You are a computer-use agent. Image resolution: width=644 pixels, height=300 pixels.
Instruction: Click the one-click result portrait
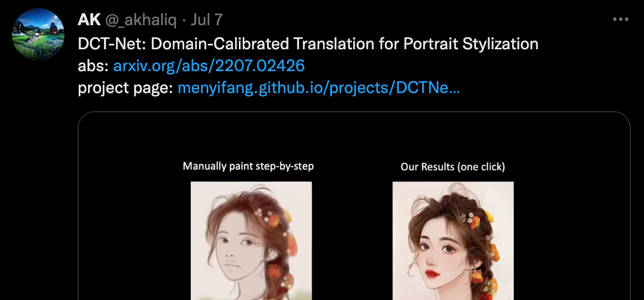453,241
